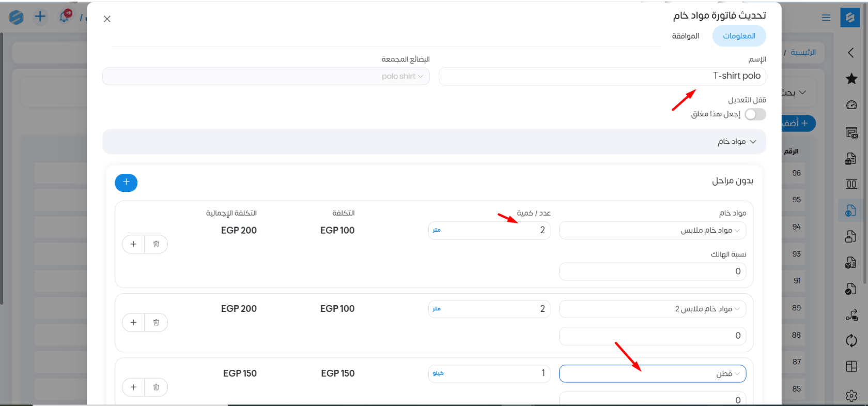Viewport: 868px width, 406px height.
Task: Click plus icon in second material row
Action: (133, 323)
